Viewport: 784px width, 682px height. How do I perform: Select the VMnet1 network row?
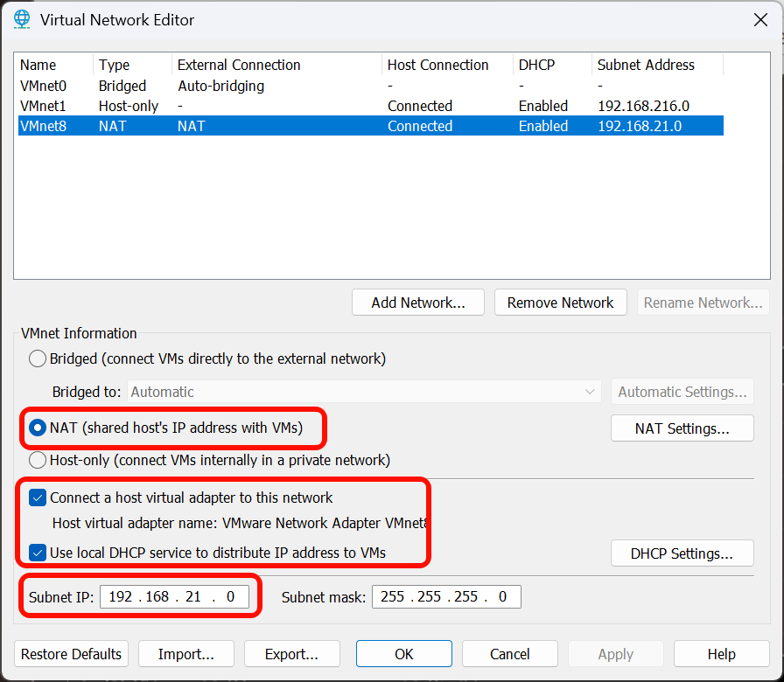pyautogui.click(x=371, y=106)
